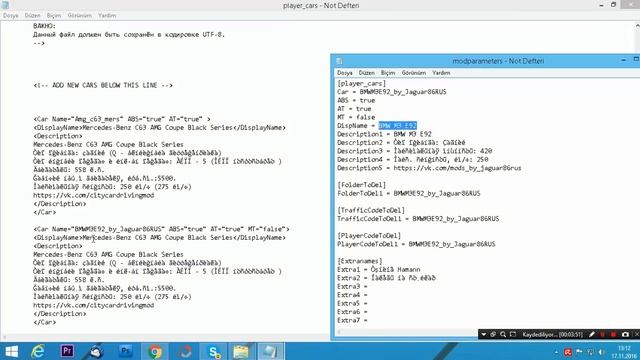Click the recorder magnifier icon

pyautogui.click(x=503, y=334)
